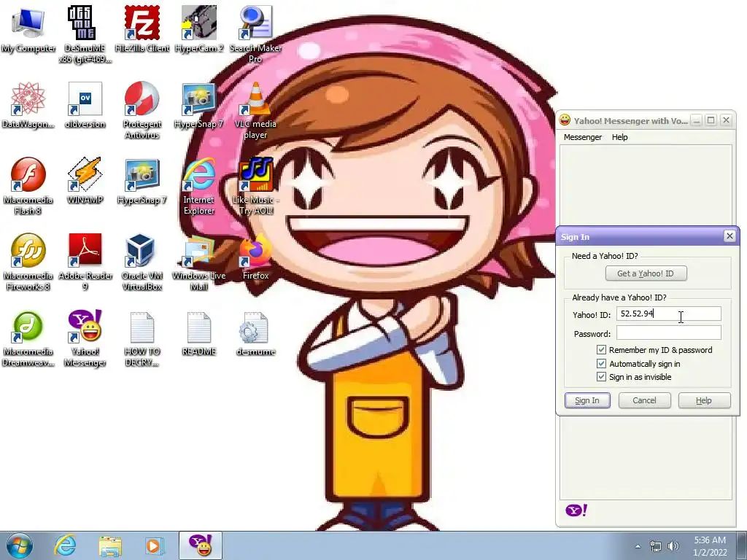Viewport: 747px width, 560px height.
Task: Open My Computer desktop icon
Action: 28,29
